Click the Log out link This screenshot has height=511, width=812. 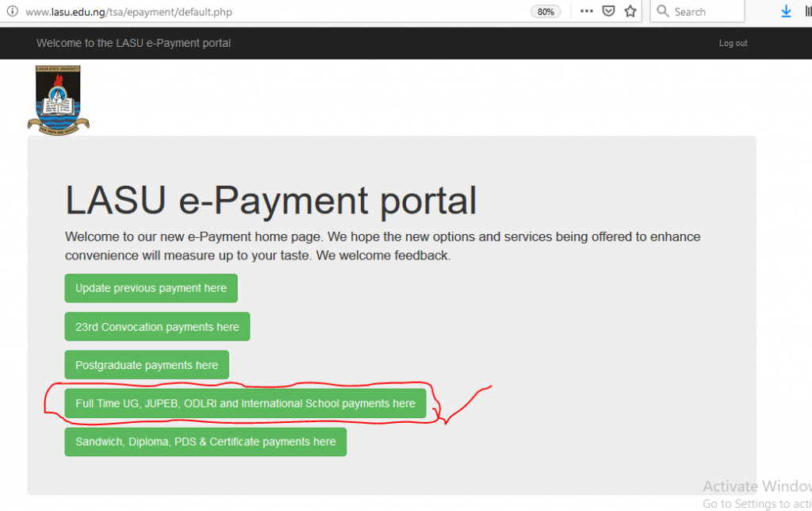point(733,44)
